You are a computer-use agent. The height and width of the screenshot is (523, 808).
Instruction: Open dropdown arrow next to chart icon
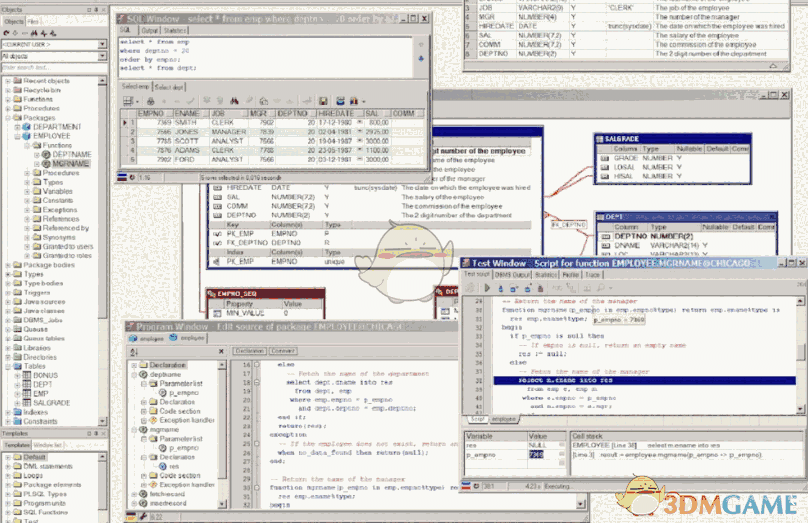pyautogui.click(x=364, y=102)
